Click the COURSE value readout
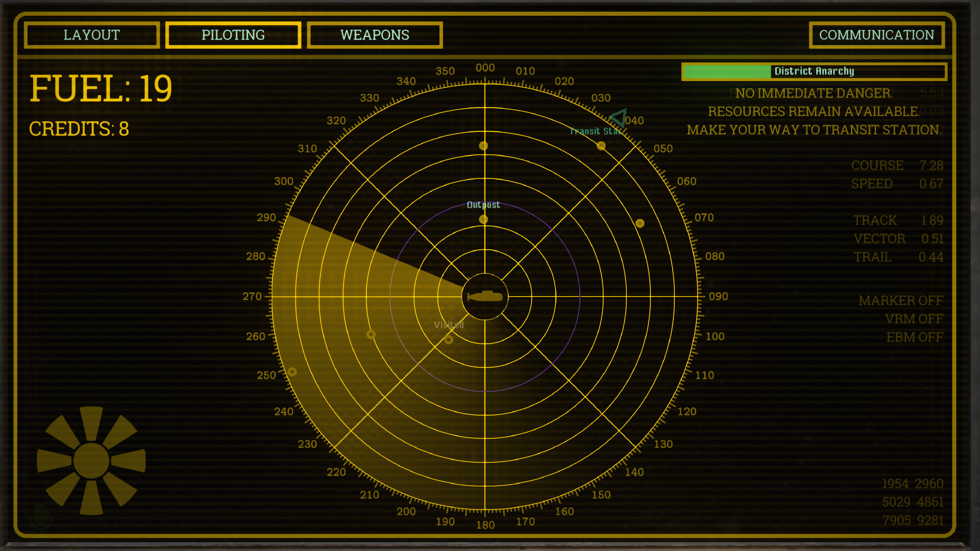Image resolution: width=980 pixels, height=551 pixels. tap(931, 165)
